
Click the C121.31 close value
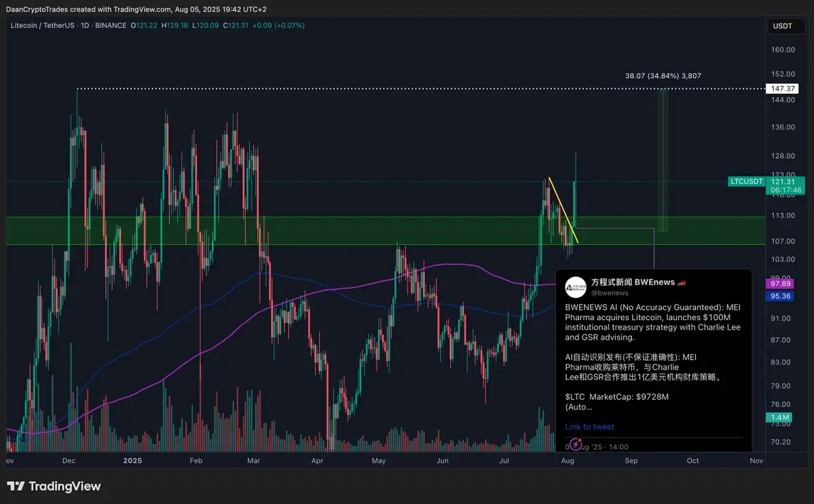pos(236,25)
